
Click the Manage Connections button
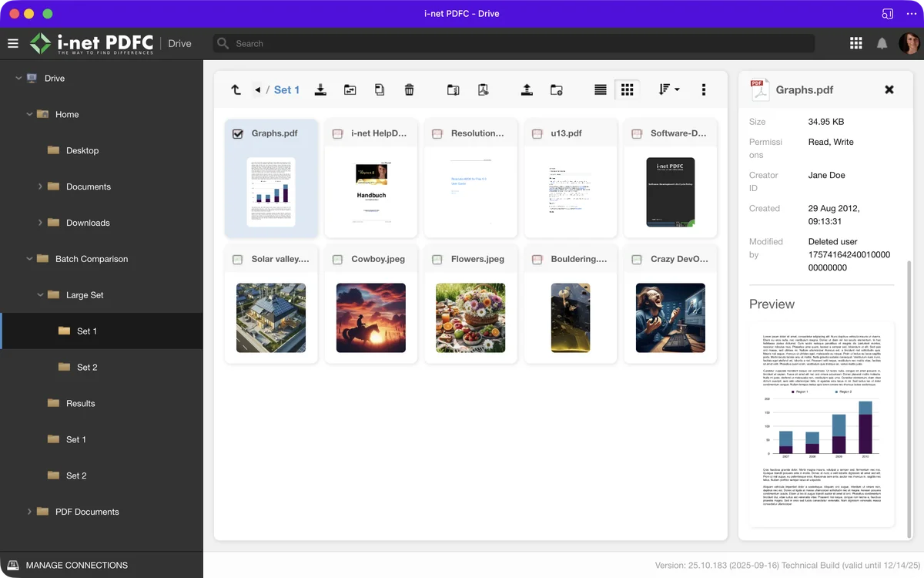tap(68, 565)
